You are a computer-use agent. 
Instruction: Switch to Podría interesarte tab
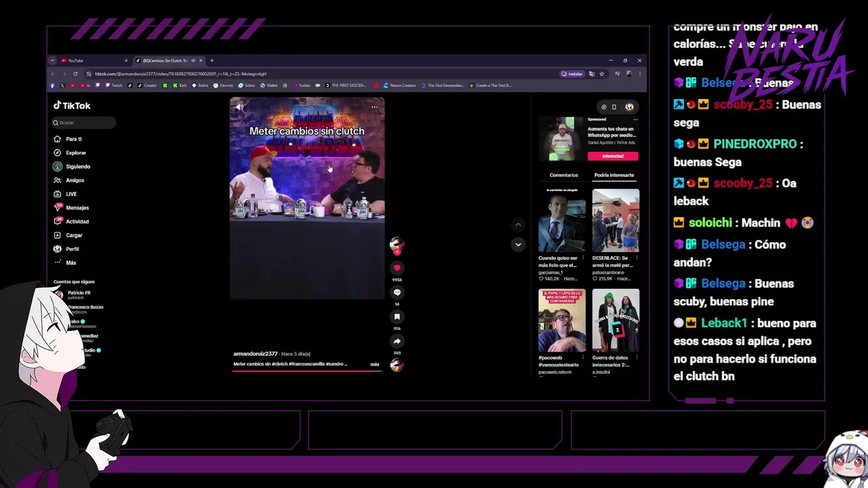(x=614, y=175)
